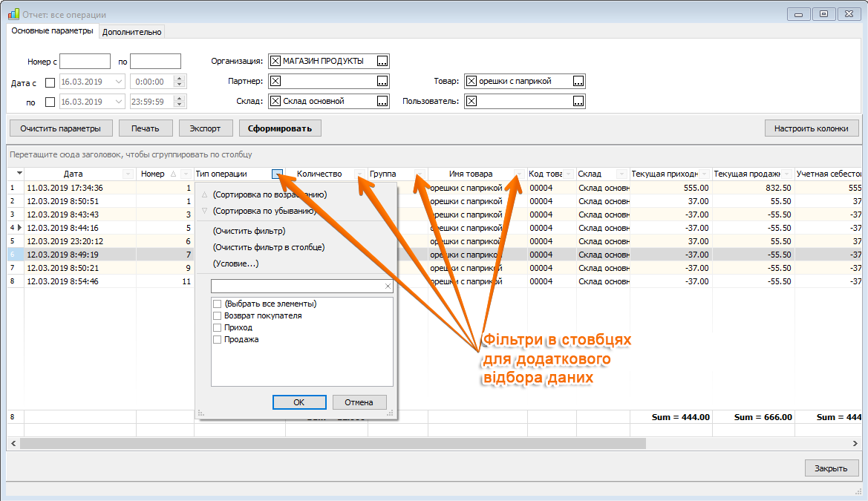The width and height of the screenshot is (868, 501).
Task: Click the report icon in the title bar
Action: (13, 14)
